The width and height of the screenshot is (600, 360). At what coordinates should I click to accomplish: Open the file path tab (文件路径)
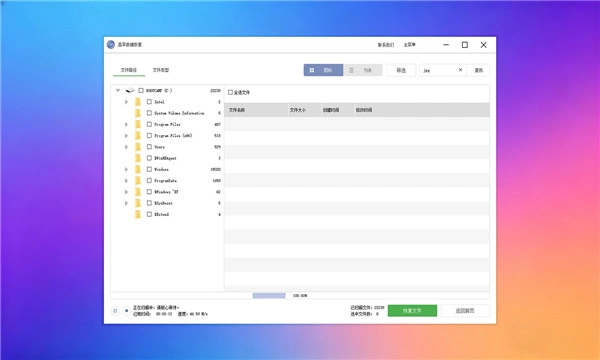pos(129,70)
